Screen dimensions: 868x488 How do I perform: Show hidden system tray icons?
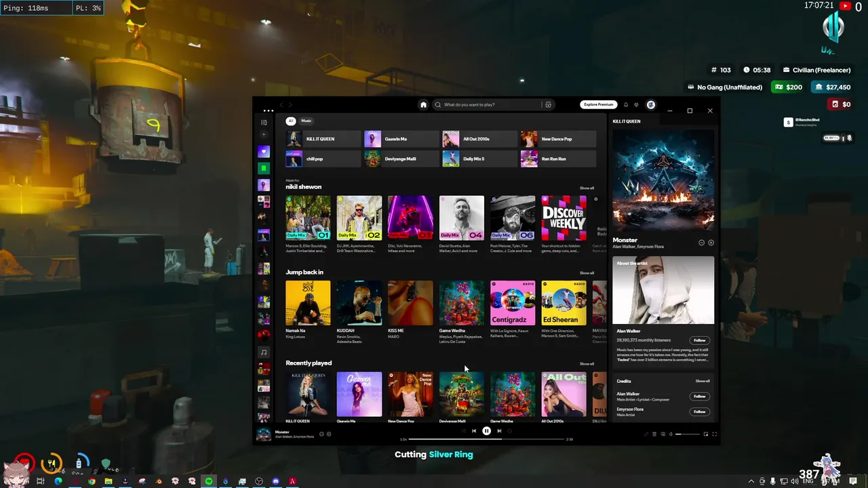751,481
